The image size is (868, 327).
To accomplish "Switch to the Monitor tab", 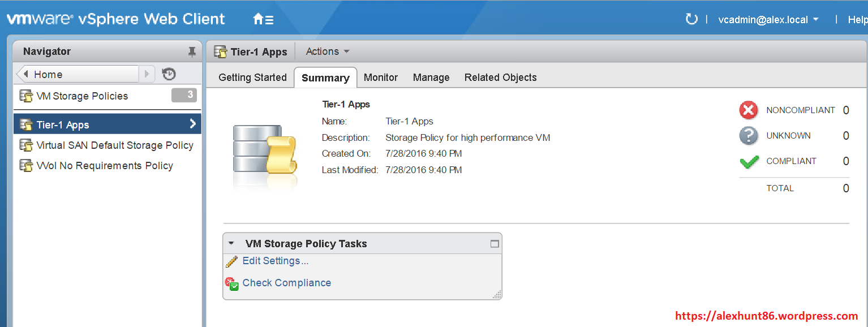I will (380, 78).
